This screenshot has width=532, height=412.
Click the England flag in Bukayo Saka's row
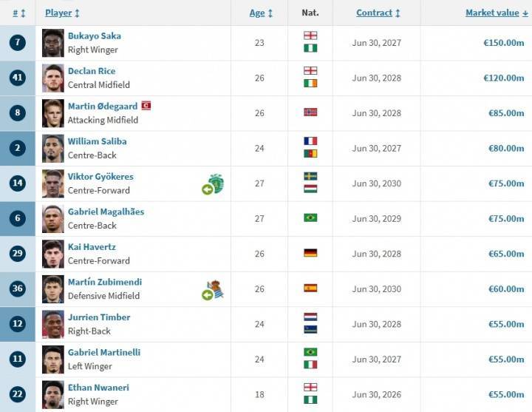coord(310,36)
